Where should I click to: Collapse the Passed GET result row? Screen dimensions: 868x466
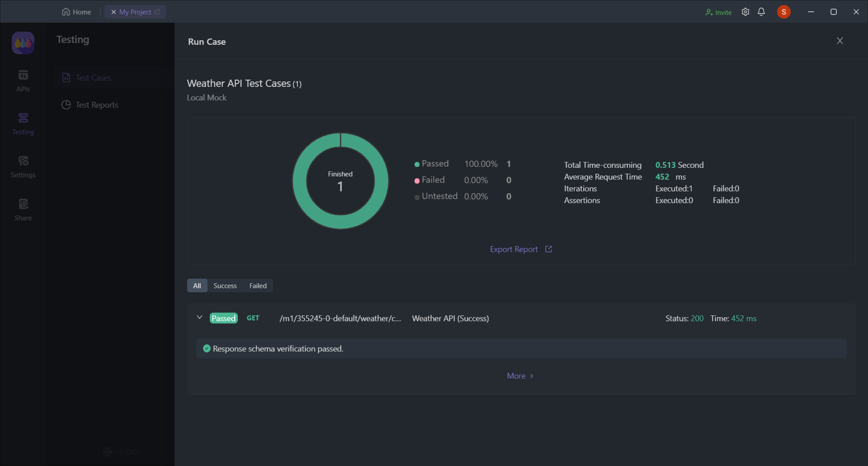click(x=199, y=318)
